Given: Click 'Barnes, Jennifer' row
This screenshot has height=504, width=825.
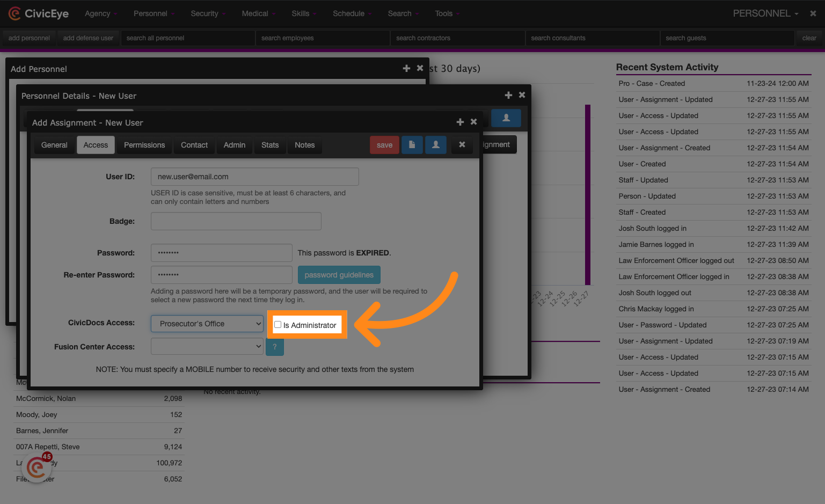Looking at the screenshot, I should [x=99, y=430].
